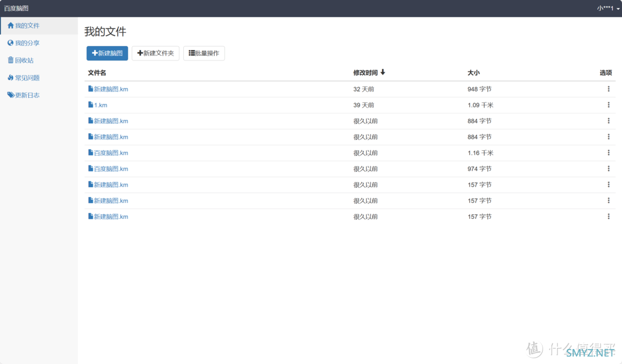Go to 回收站 in the sidebar
This screenshot has height=364, width=622.
coord(24,60)
